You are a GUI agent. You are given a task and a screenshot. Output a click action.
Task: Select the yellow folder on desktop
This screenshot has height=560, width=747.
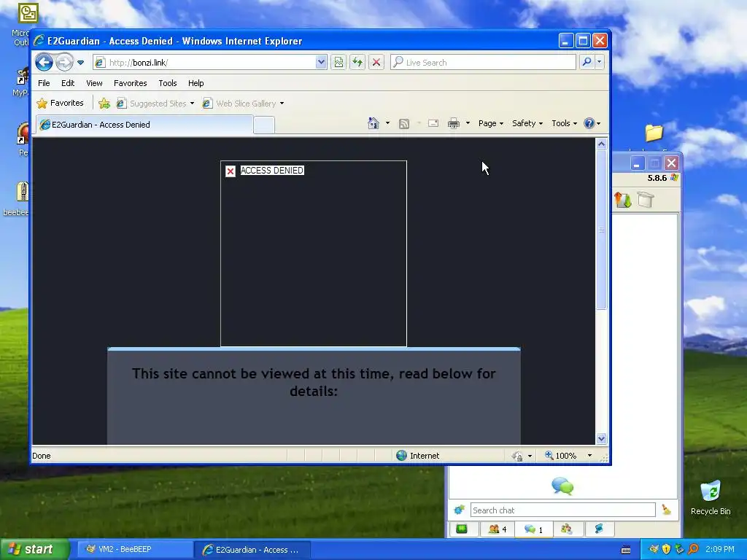click(x=654, y=133)
